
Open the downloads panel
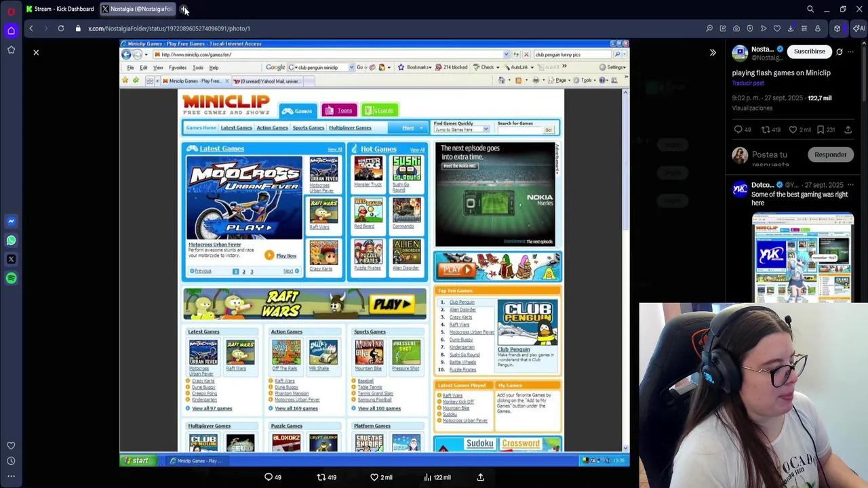[x=791, y=28]
